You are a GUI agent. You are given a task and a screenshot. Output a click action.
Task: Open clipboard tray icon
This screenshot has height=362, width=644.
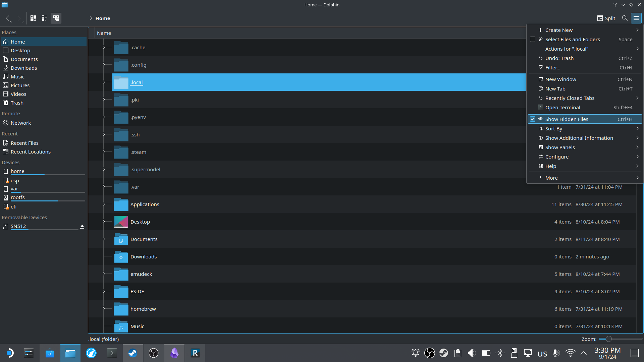point(458,353)
